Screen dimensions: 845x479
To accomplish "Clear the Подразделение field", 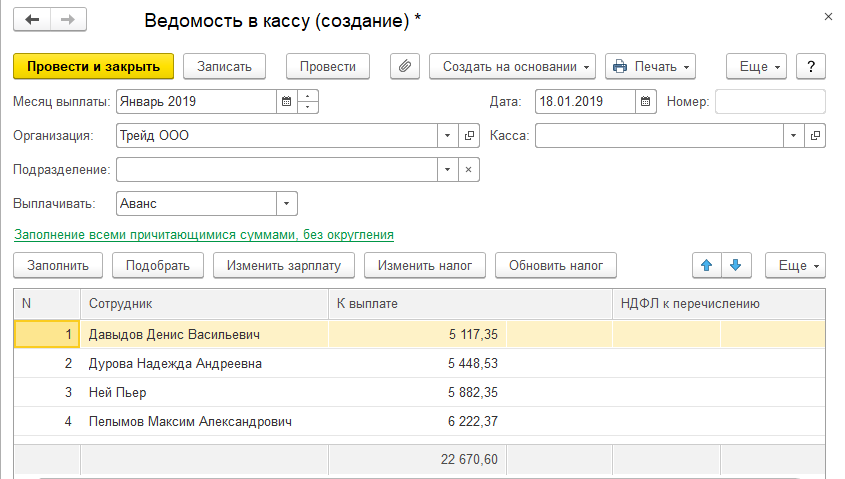I will pos(469,169).
